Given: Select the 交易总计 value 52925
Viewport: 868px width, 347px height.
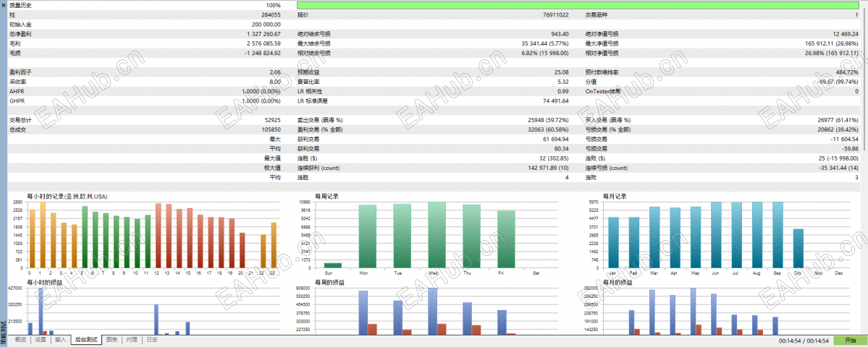Looking at the screenshot, I should pyautogui.click(x=273, y=120).
